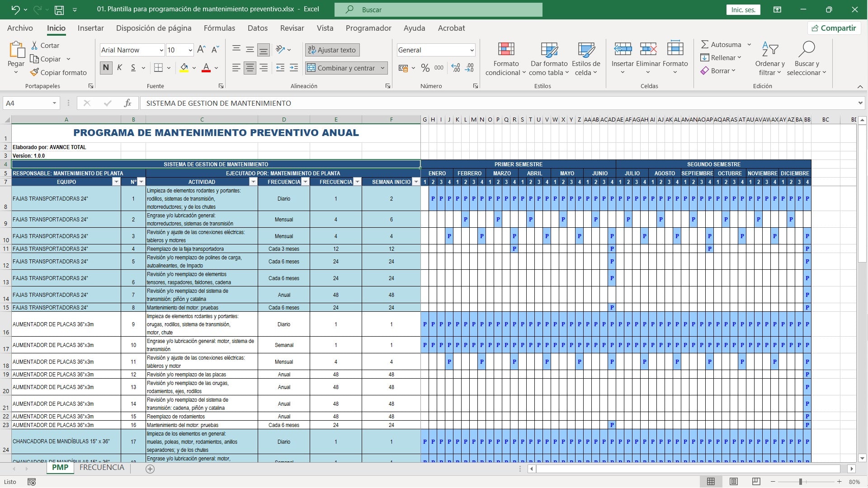Click the Select All corner button
The width and height of the screenshot is (868, 488).
point(7,120)
